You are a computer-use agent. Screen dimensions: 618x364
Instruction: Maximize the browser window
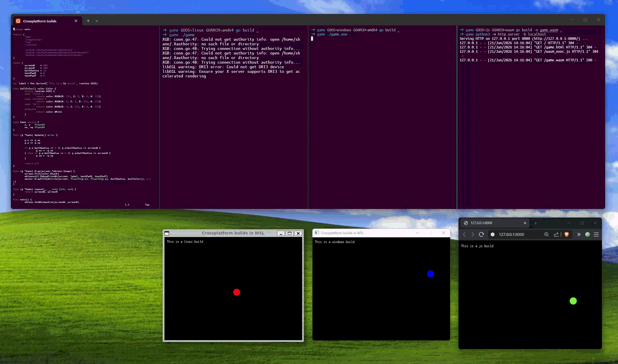click(582, 223)
